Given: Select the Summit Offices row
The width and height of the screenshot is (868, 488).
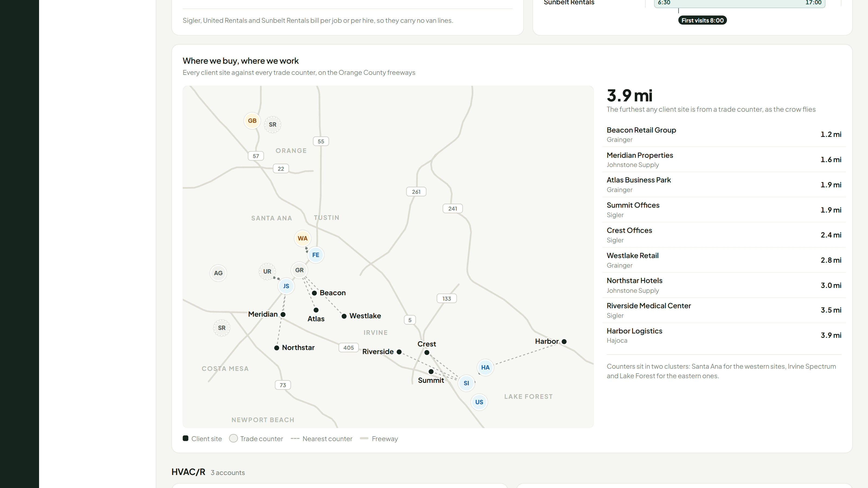Looking at the screenshot, I should coord(724,210).
